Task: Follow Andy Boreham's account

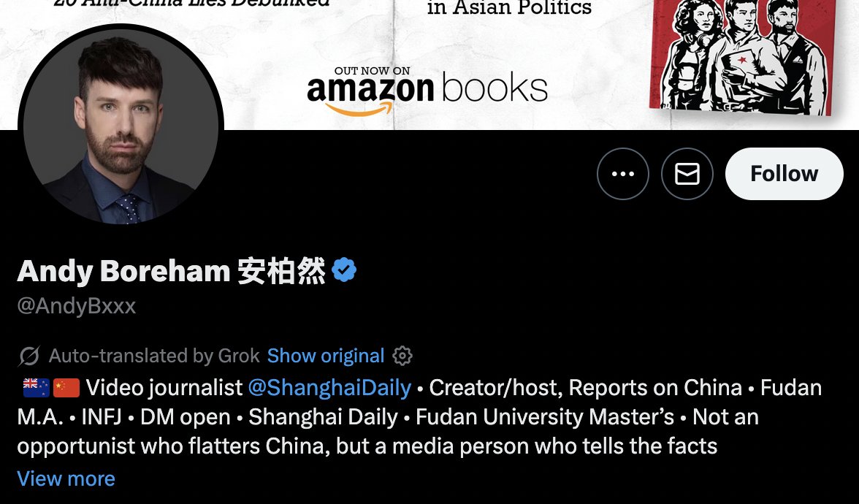Action: click(x=784, y=174)
